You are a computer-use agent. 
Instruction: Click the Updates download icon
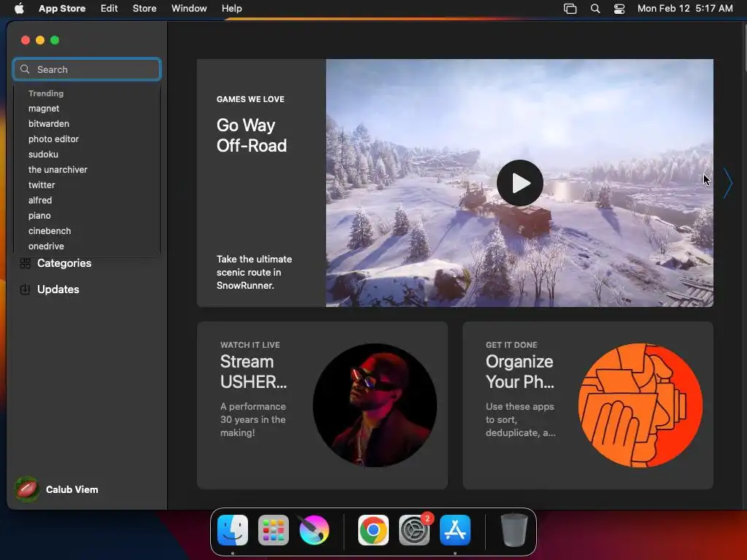point(26,289)
